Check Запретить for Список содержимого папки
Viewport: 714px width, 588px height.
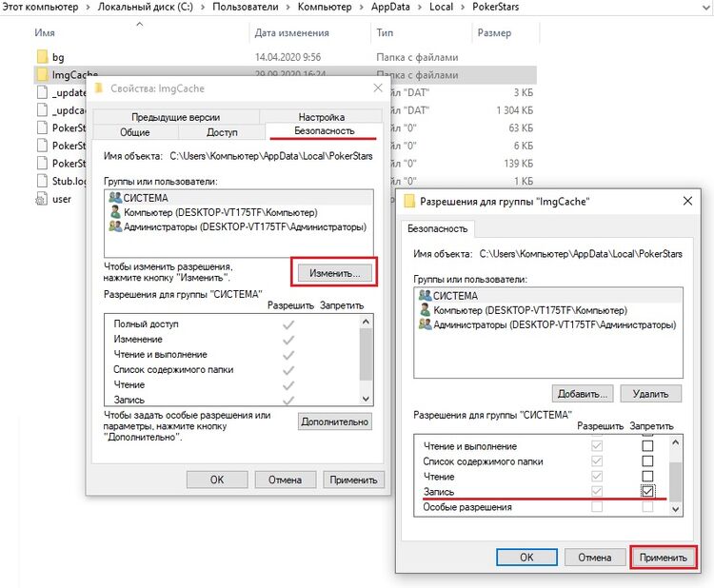tap(648, 461)
